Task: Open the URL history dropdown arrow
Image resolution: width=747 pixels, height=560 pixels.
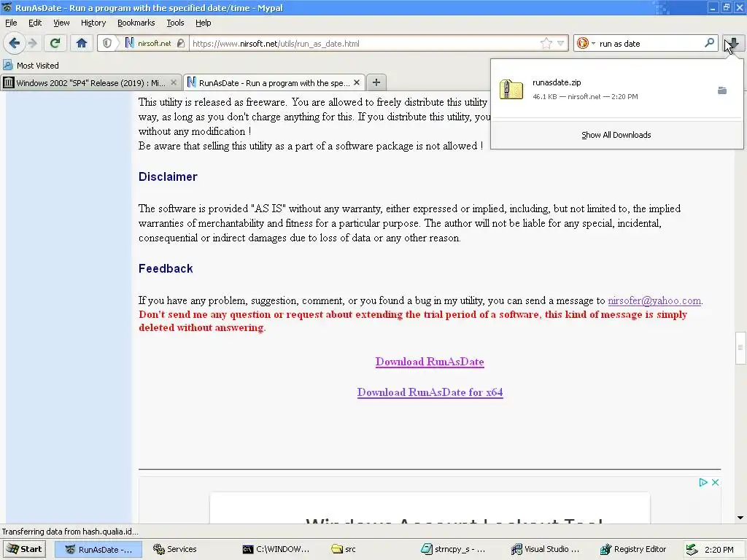Action: [561, 43]
